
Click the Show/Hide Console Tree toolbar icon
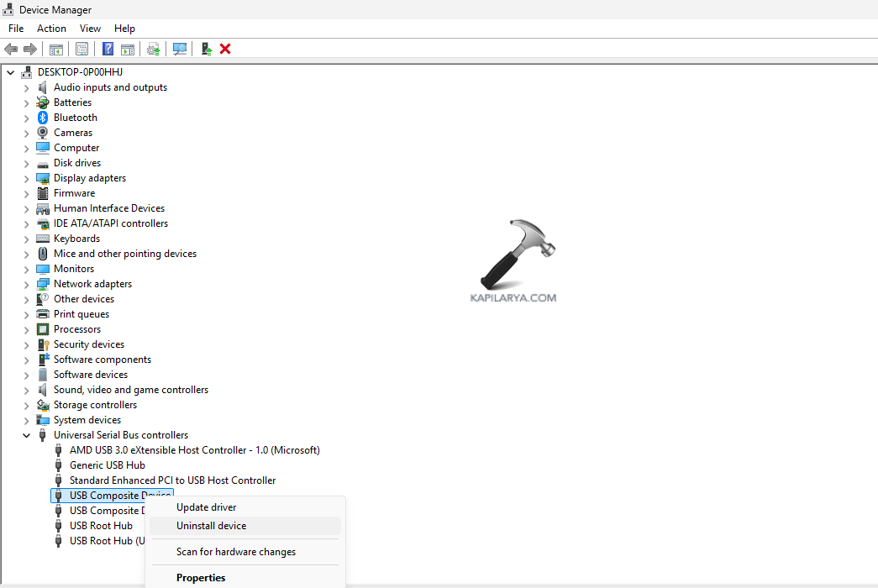tap(56, 49)
